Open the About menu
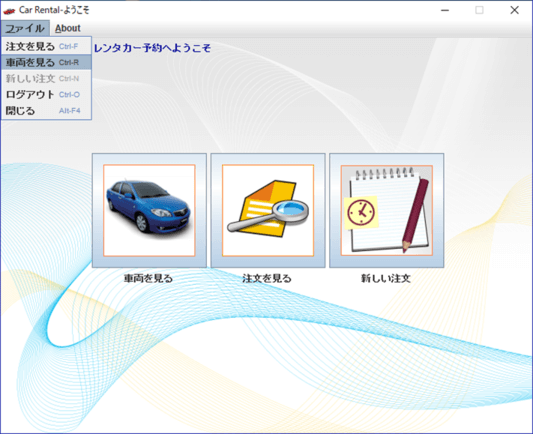Screen dimensions: 533x434 point(68,28)
